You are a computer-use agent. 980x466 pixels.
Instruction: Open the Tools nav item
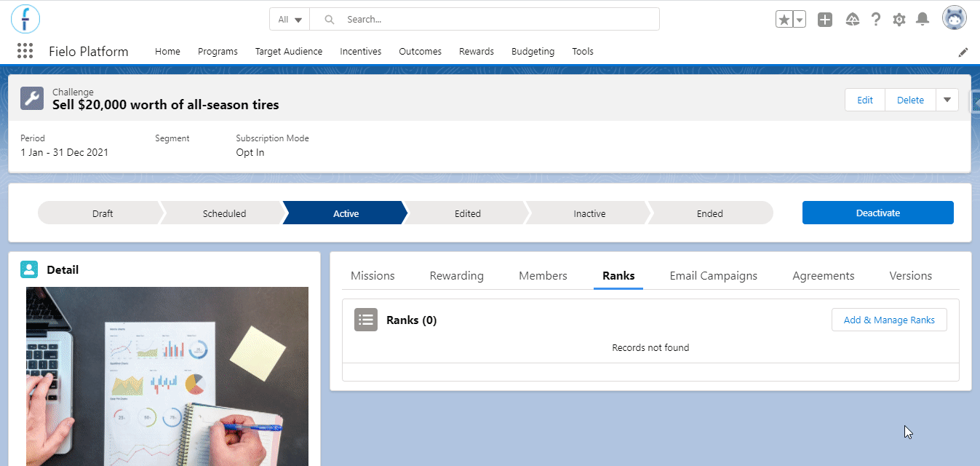[x=583, y=52]
